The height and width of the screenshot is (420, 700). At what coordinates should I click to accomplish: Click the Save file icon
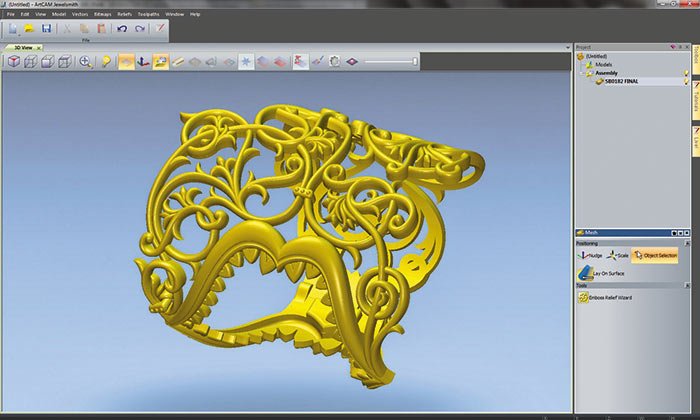click(x=46, y=29)
